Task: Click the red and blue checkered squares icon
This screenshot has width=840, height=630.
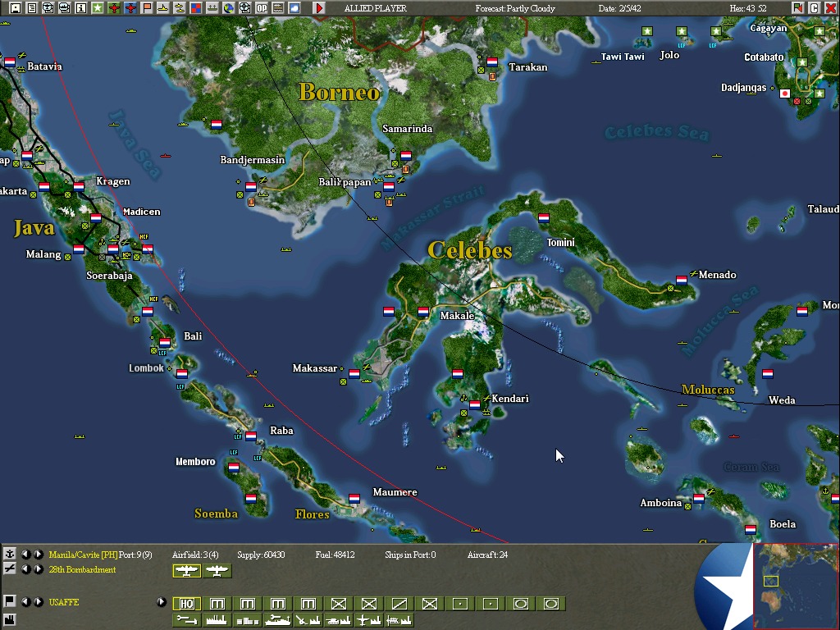Action: [196, 8]
